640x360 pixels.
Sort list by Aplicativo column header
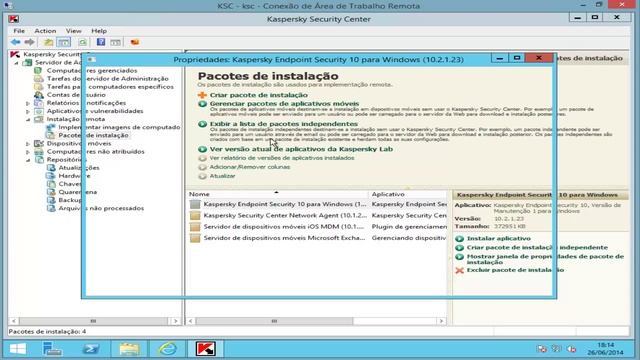(x=408, y=194)
